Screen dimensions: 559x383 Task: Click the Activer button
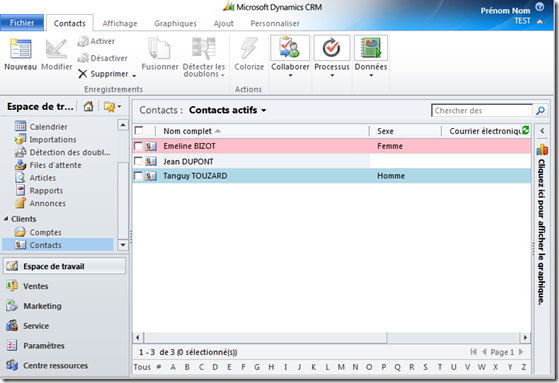click(96, 41)
